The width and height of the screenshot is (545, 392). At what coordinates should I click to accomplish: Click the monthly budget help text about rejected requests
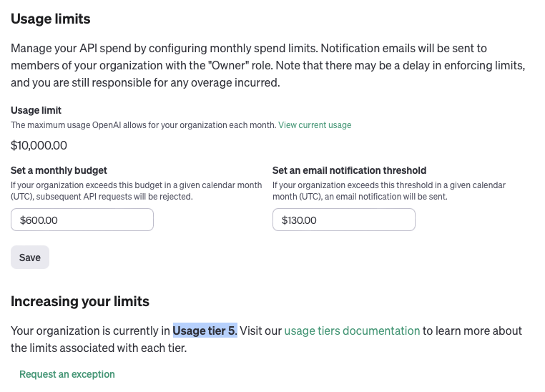pos(136,190)
